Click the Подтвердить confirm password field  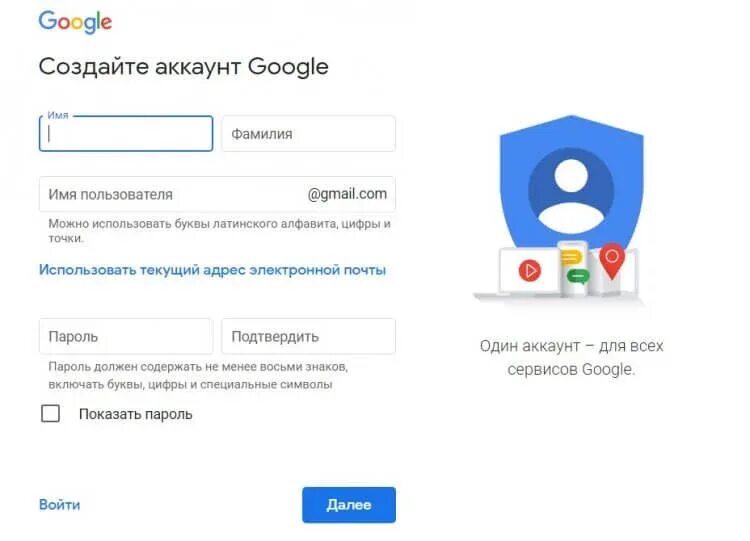click(x=309, y=336)
